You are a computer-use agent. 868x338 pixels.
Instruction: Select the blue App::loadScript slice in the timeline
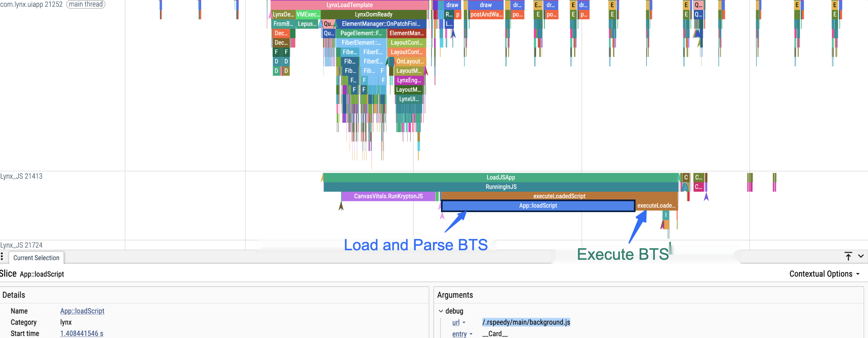[538, 206]
